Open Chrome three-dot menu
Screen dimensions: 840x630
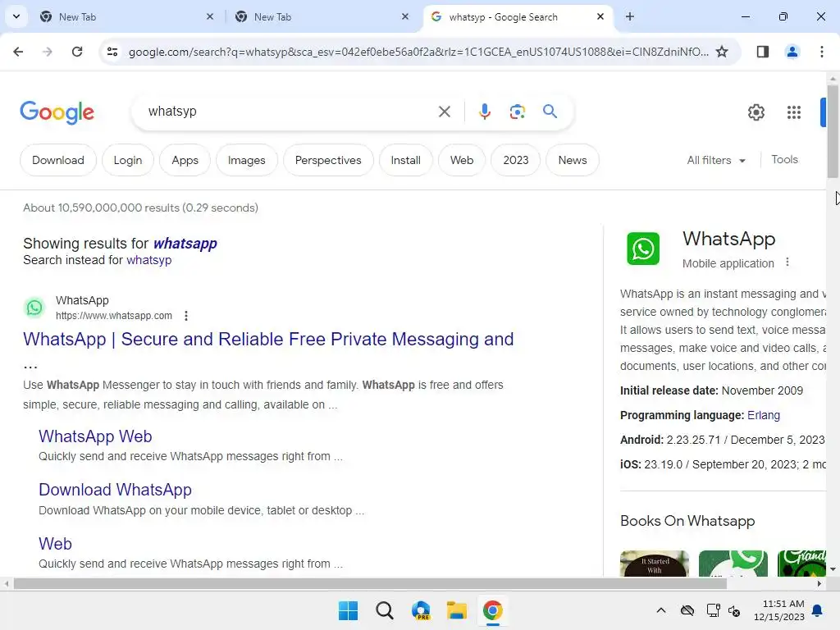tap(822, 52)
